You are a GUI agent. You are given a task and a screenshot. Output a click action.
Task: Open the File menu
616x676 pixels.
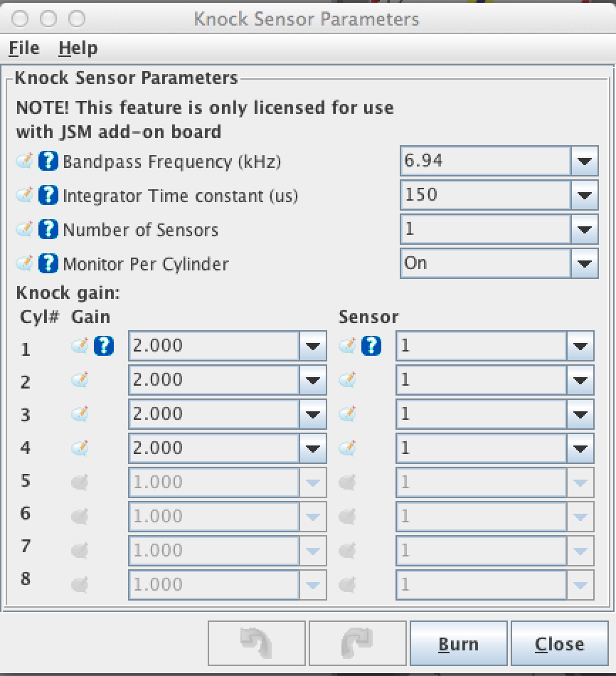[x=24, y=48]
